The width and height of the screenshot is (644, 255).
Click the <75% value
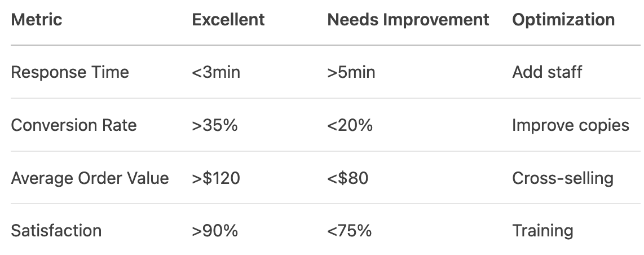[349, 231]
